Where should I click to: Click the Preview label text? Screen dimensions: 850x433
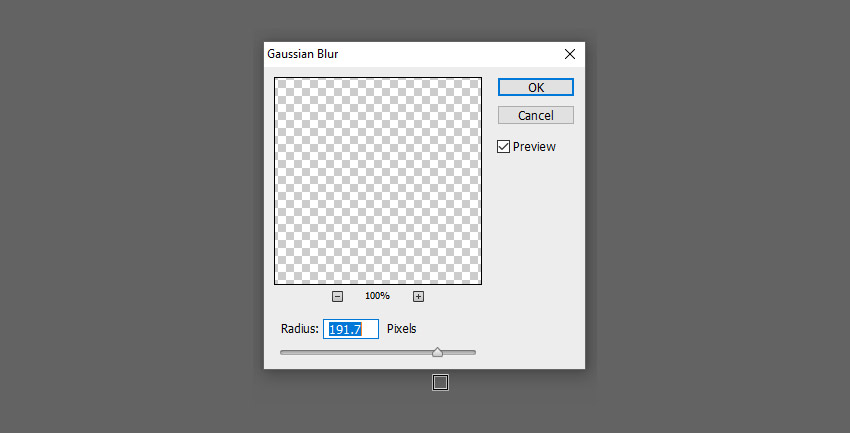pos(534,147)
